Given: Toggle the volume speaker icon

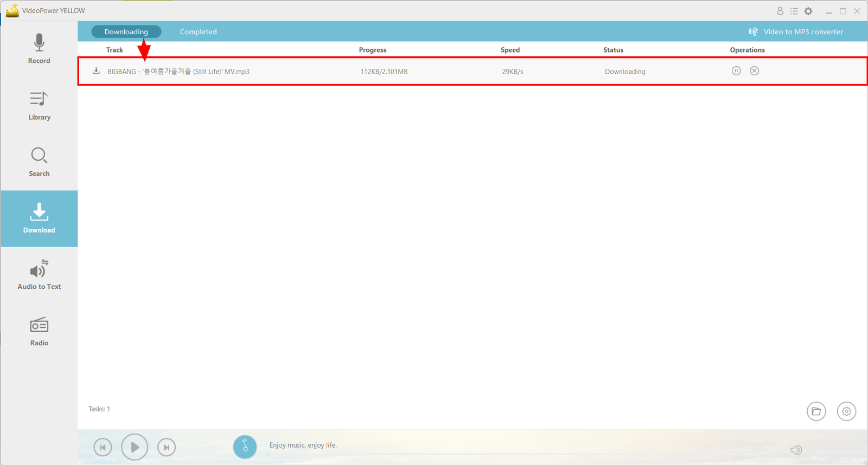Looking at the screenshot, I should (796, 450).
